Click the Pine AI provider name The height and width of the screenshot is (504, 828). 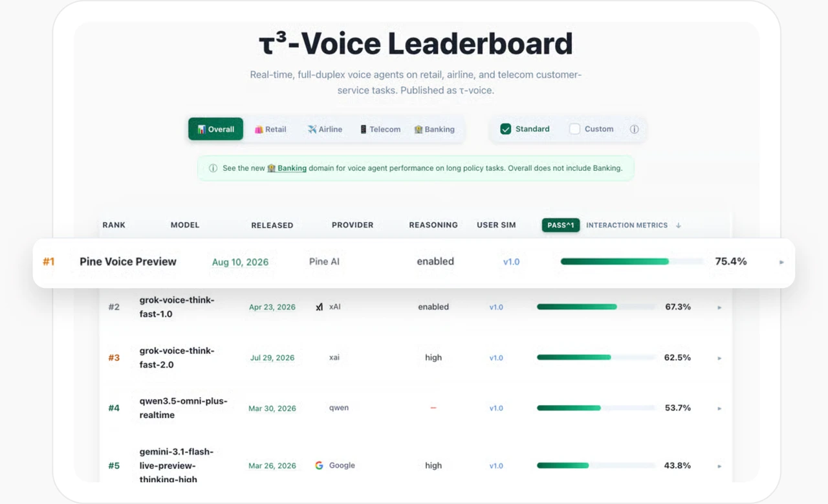tap(325, 261)
